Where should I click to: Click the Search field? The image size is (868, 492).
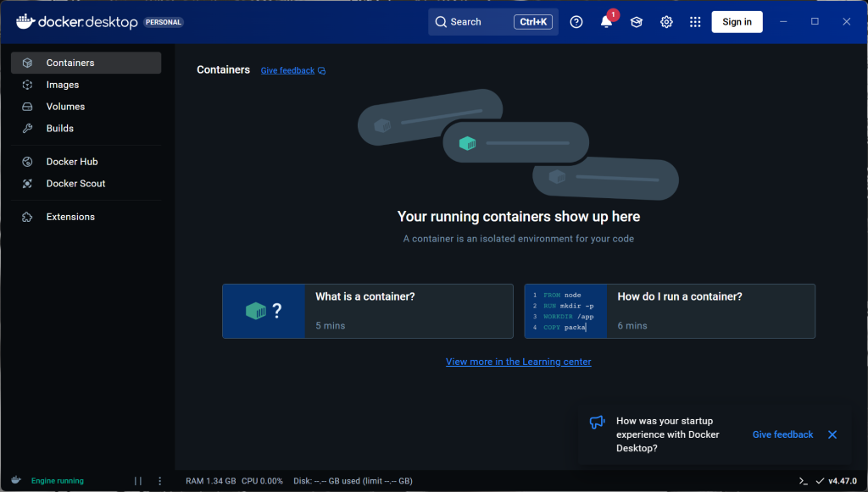(x=492, y=22)
